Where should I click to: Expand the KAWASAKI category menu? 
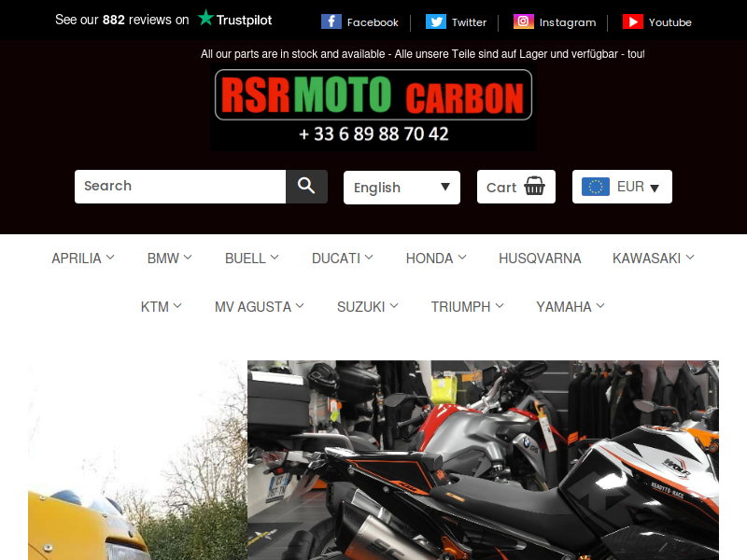pyautogui.click(x=653, y=259)
